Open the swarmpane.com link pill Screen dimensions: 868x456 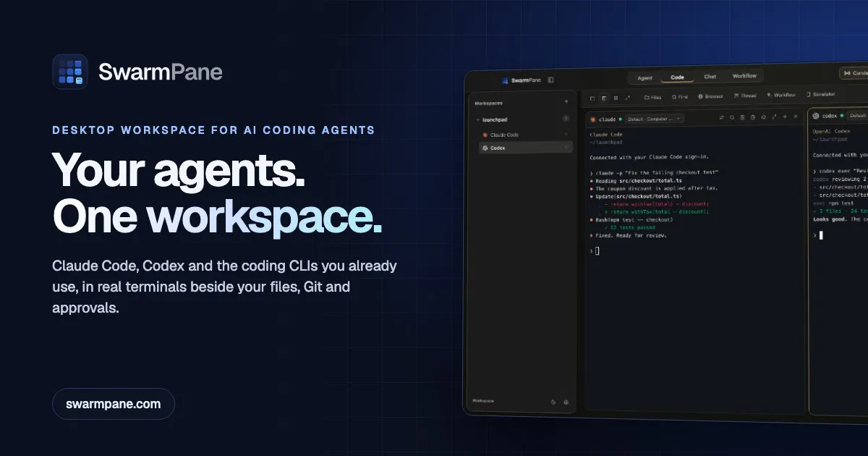pos(114,404)
